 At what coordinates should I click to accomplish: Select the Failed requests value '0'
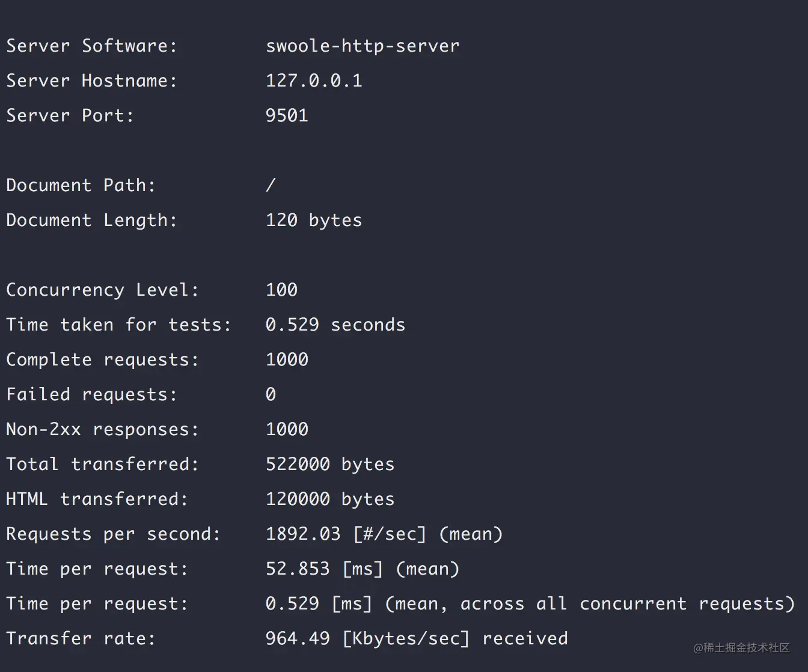271,394
